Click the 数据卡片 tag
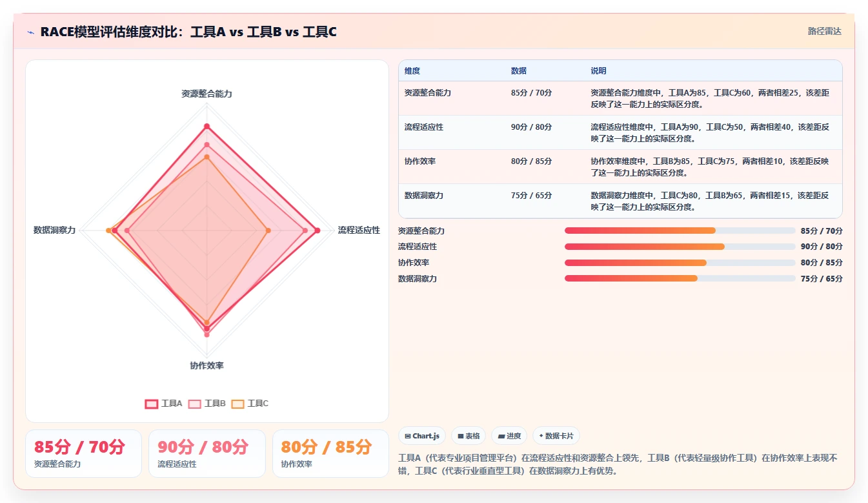Screen dimensions: 868x503 [x=556, y=436]
